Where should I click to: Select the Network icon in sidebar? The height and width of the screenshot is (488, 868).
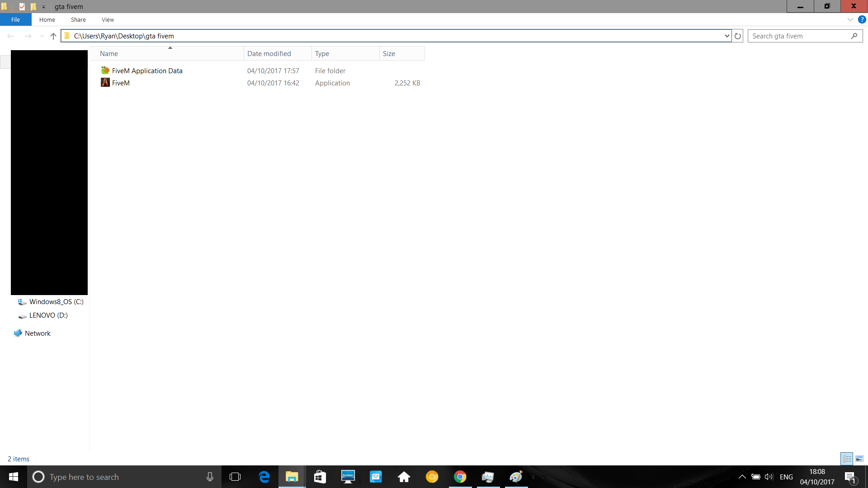click(18, 333)
